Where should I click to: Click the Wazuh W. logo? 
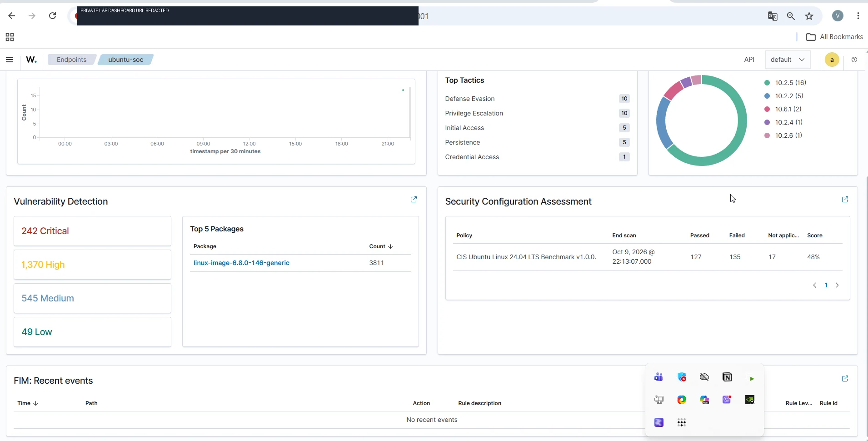coord(31,60)
